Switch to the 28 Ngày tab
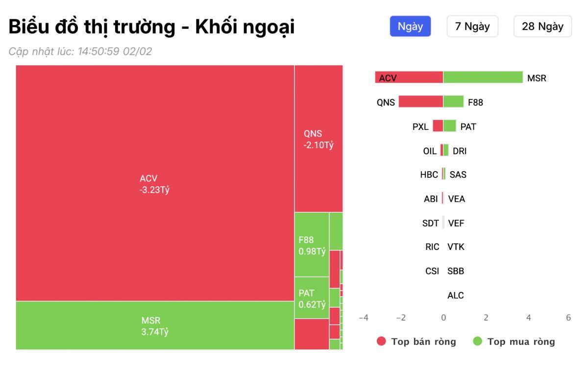This screenshot has height=368, width=588. (x=542, y=26)
